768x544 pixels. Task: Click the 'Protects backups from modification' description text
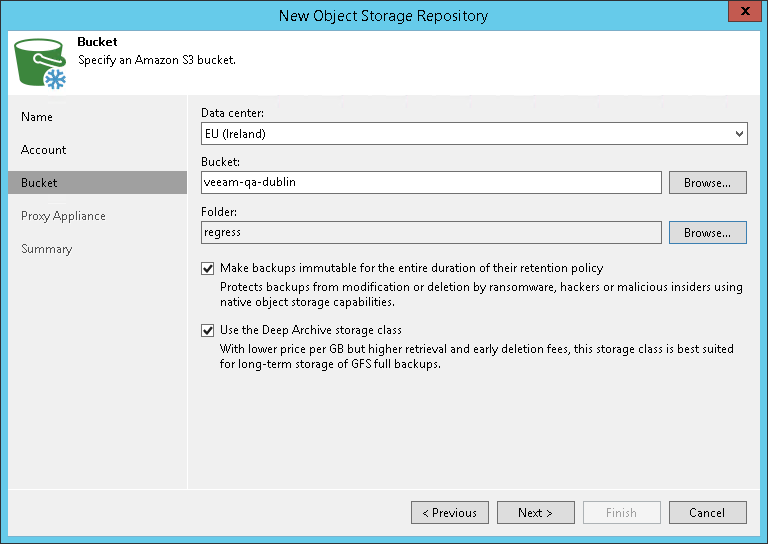coord(481,294)
